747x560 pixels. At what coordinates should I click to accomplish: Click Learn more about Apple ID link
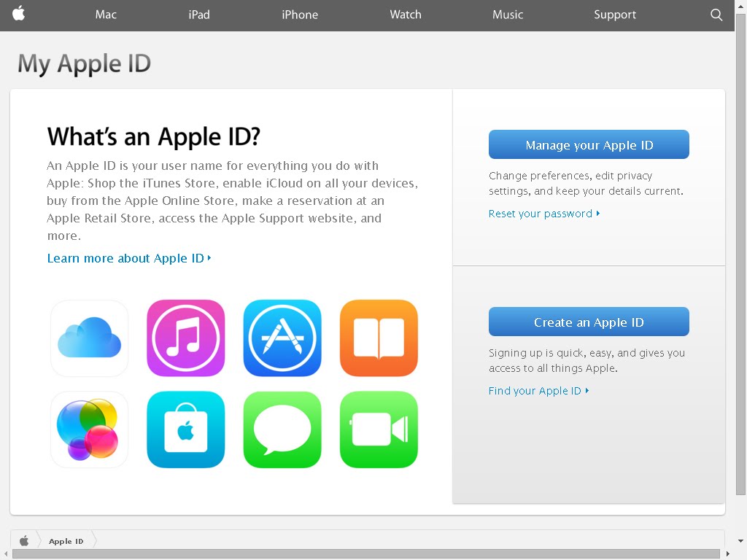(x=129, y=258)
